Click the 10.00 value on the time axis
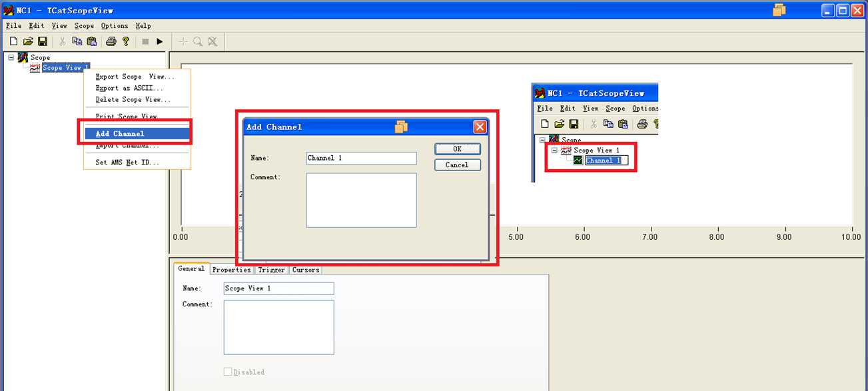 pos(851,236)
